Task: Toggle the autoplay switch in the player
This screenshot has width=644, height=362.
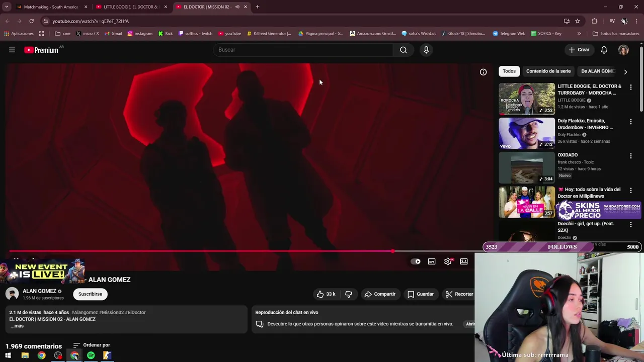Action: (416, 261)
